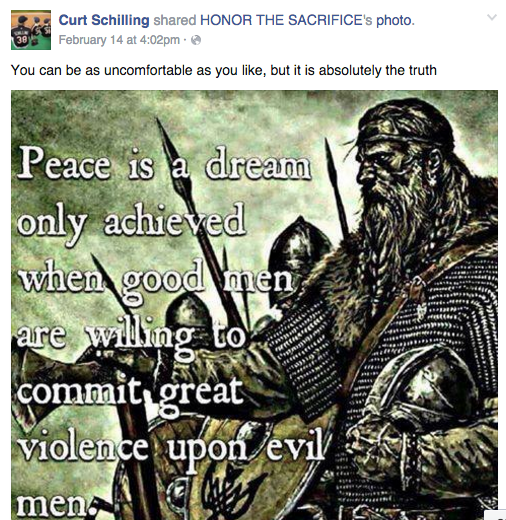Click "violence upon evil" text in photo
This screenshot has width=506, height=520.
tap(170, 448)
